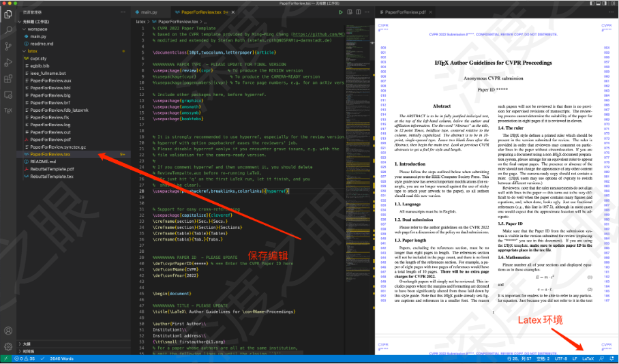This screenshot has height=364, width=619.
Task: Click the feedback icon in status bar
Action: pyautogui.click(x=602, y=359)
